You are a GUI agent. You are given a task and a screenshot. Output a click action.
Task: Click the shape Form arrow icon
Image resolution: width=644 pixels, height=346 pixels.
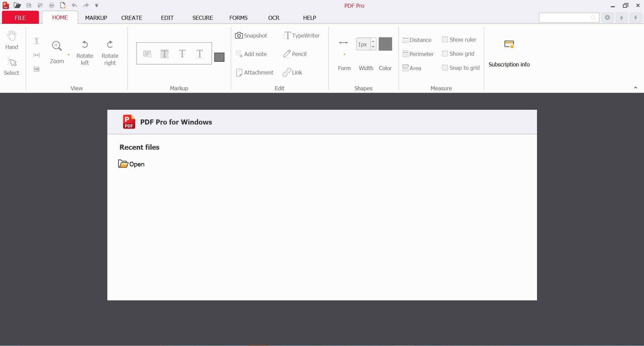pyautogui.click(x=344, y=43)
